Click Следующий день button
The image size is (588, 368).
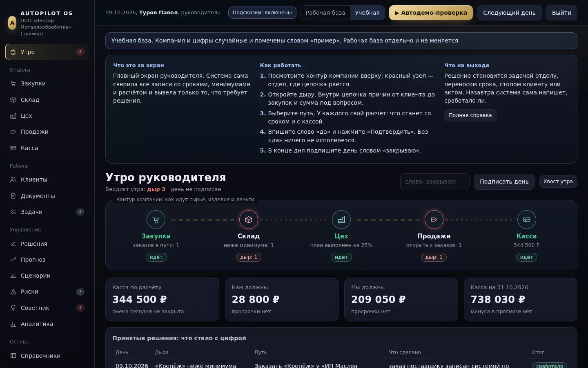tap(509, 13)
